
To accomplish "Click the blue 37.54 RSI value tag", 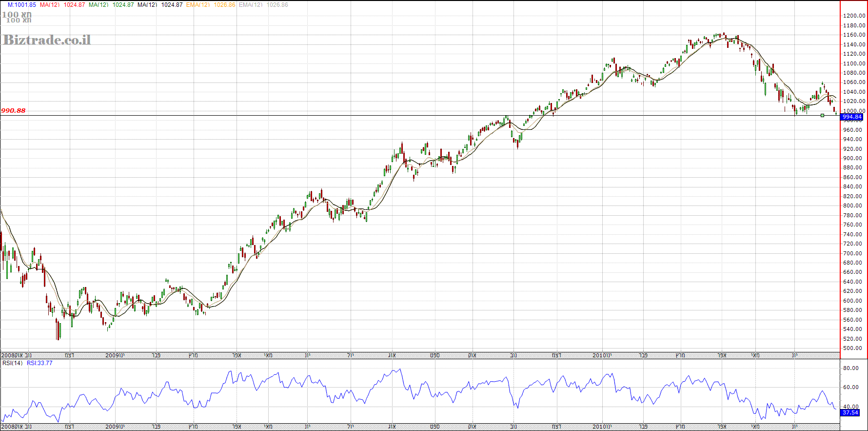I will click(x=850, y=413).
